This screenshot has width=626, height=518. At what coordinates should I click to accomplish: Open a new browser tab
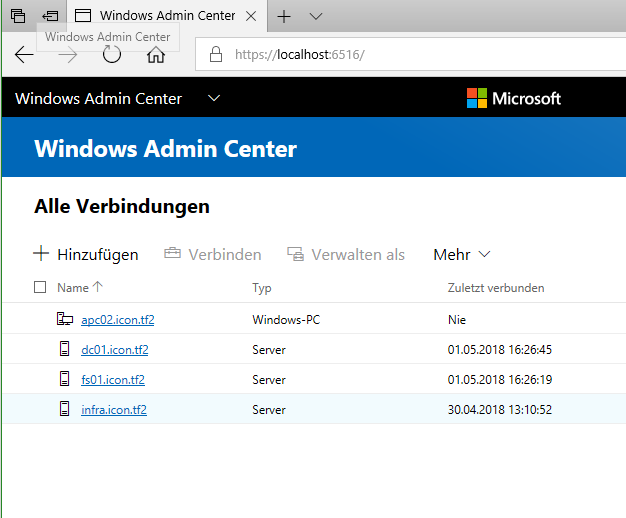tap(284, 16)
